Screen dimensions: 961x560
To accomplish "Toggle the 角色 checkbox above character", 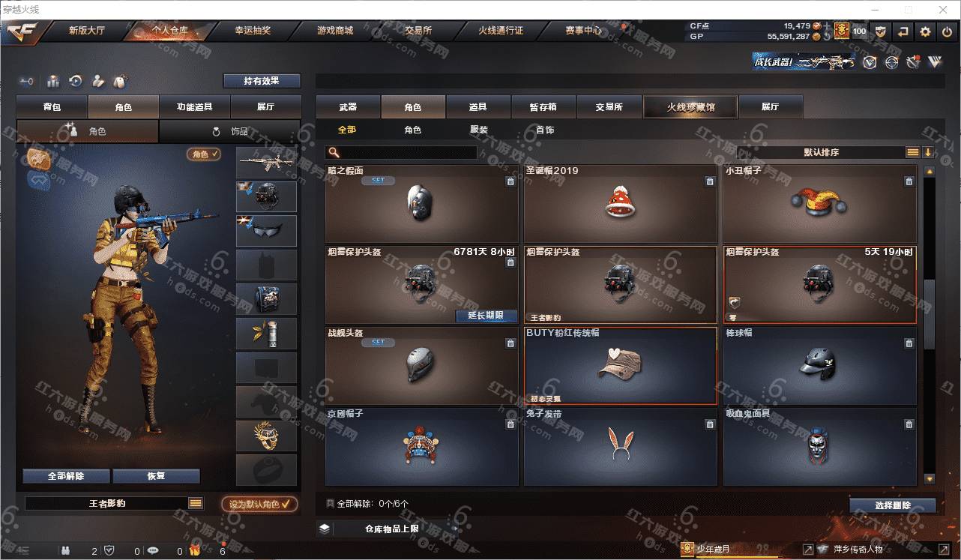I will click(x=204, y=154).
